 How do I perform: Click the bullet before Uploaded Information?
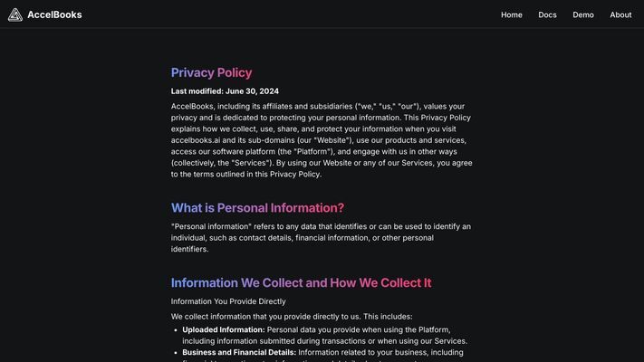point(176,330)
